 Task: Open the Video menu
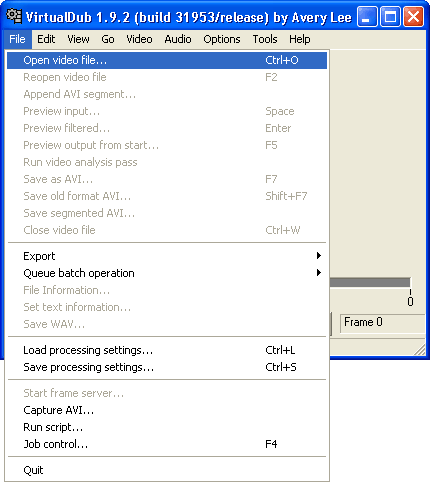click(x=139, y=39)
